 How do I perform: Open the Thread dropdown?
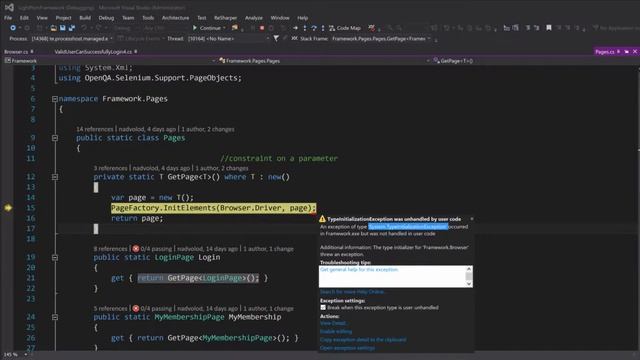[x=228, y=38]
